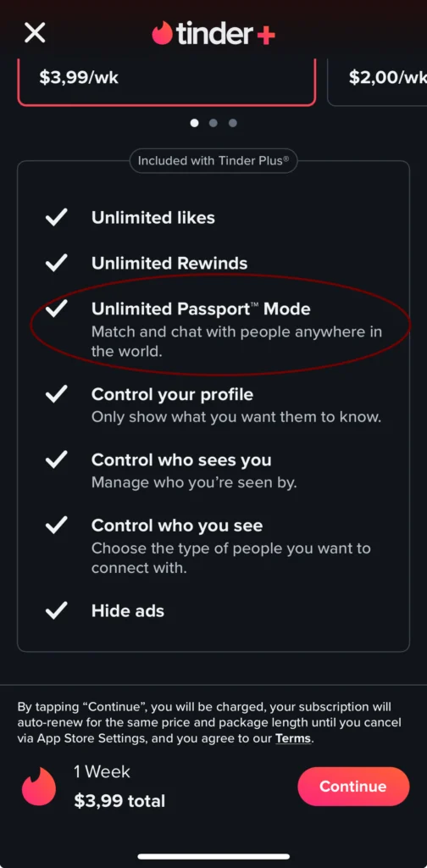Tap checkmark next to Unlimited Rewinds
The image size is (427, 868).
tap(57, 263)
